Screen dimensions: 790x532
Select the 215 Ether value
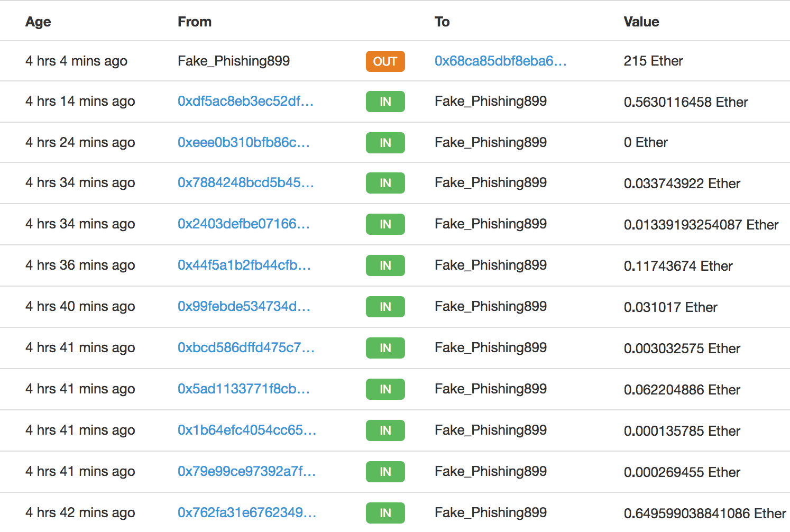(653, 61)
